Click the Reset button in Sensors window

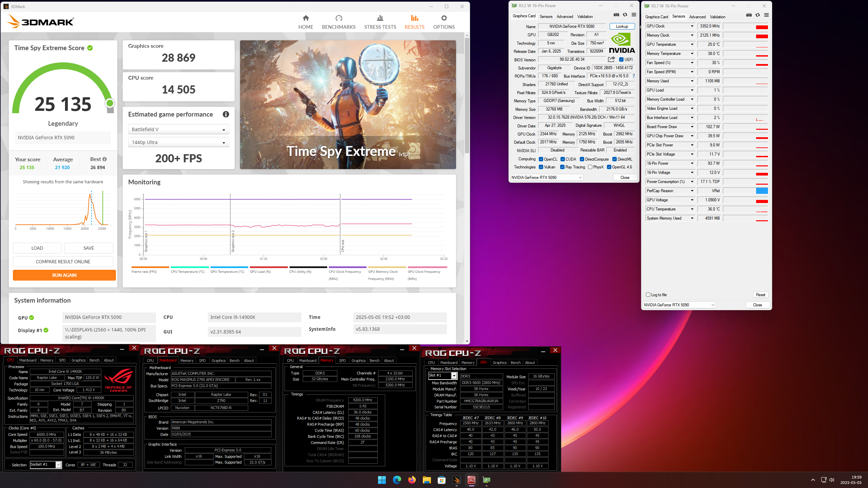tap(761, 295)
